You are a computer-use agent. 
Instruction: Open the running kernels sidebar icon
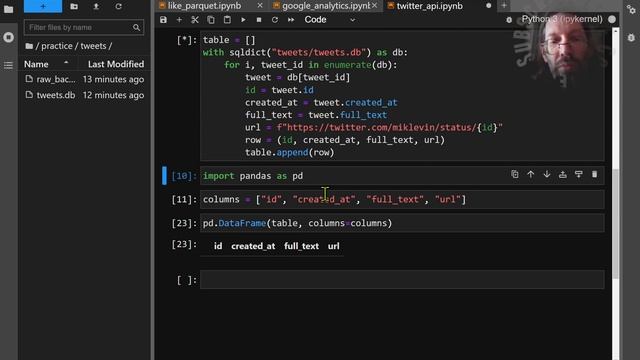[x=8, y=37]
